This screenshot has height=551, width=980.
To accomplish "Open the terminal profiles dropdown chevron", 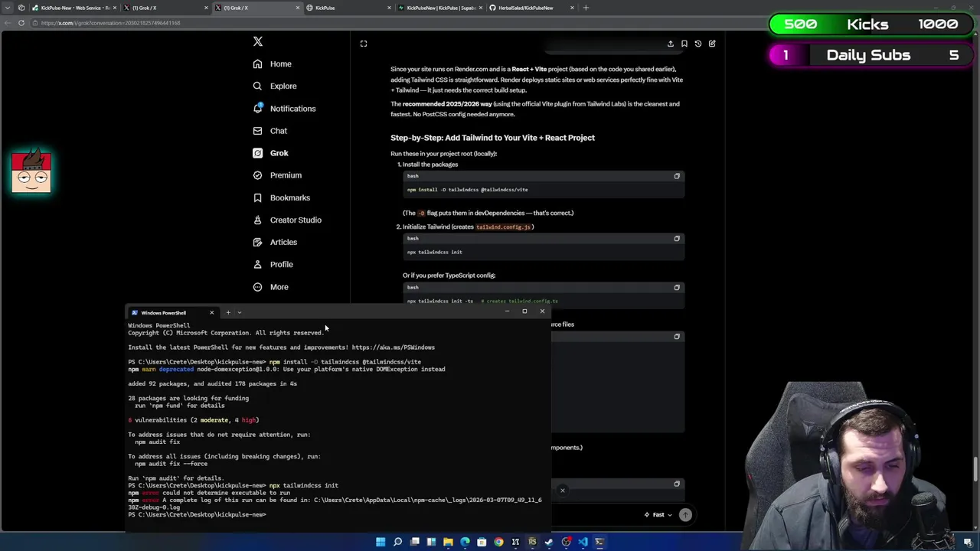I will [x=240, y=313].
